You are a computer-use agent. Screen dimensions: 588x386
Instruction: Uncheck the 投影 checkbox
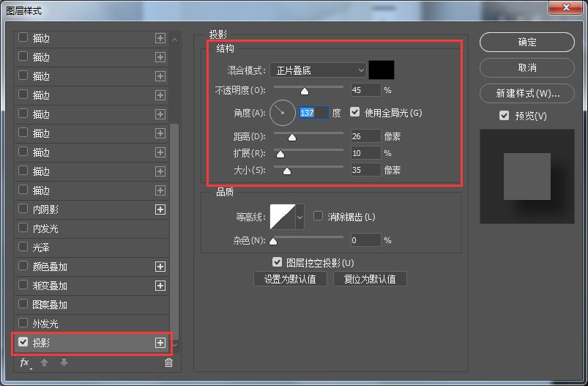click(23, 342)
